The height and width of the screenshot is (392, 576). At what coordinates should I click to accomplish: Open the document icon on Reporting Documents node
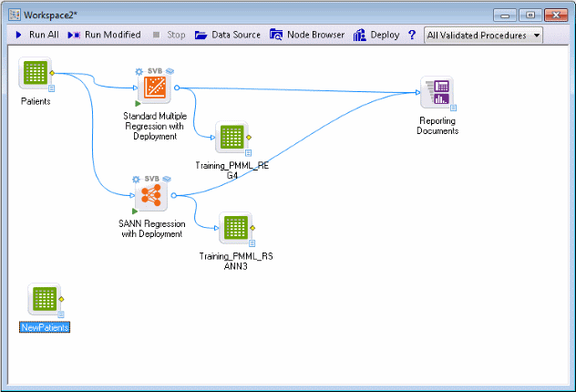click(x=454, y=108)
